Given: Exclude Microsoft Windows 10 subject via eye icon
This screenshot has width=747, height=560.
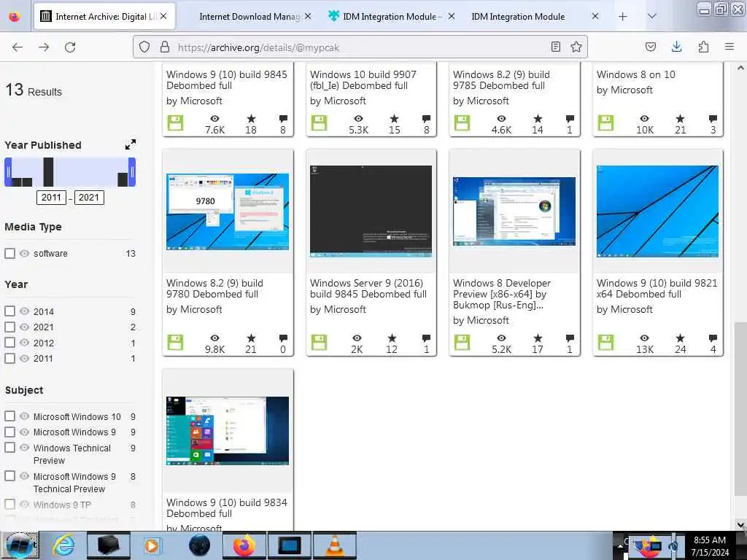Looking at the screenshot, I should click(x=24, y=416).
